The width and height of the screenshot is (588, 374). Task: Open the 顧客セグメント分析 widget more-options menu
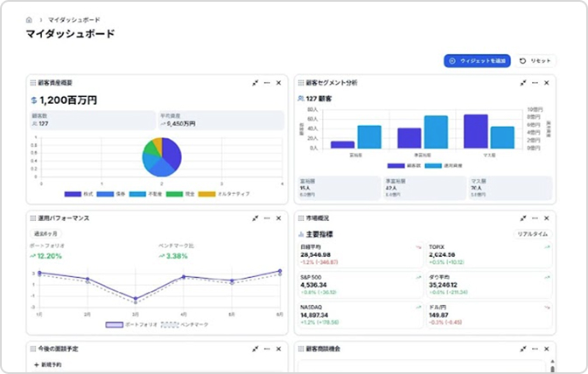click(535, 83)
